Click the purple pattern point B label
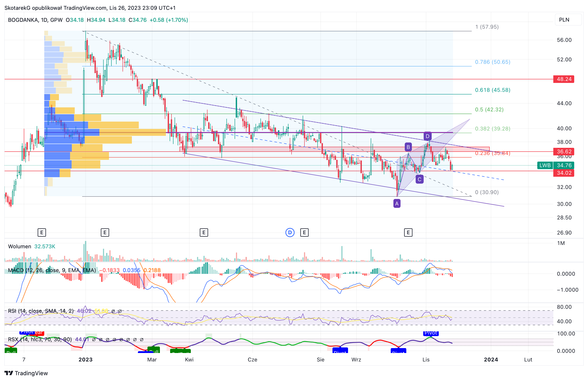Screen dimensions: 588x381 [x=408, y=147]
